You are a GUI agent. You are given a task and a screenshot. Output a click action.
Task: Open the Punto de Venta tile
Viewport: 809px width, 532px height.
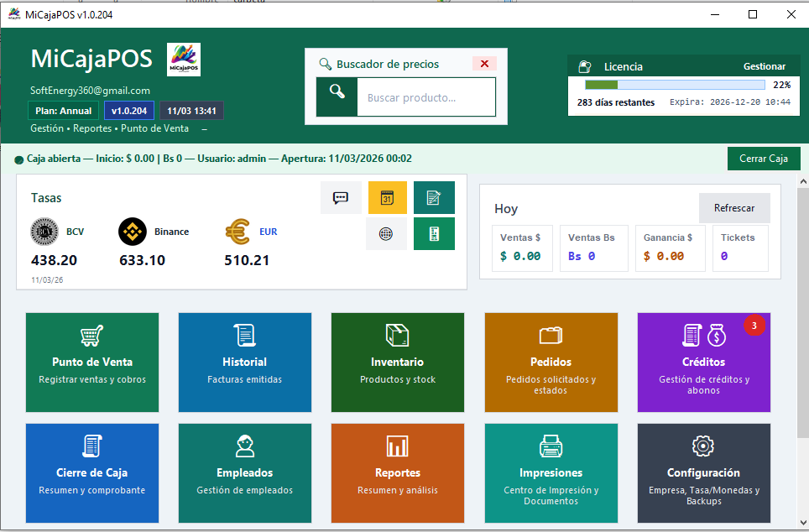[92, 362]
